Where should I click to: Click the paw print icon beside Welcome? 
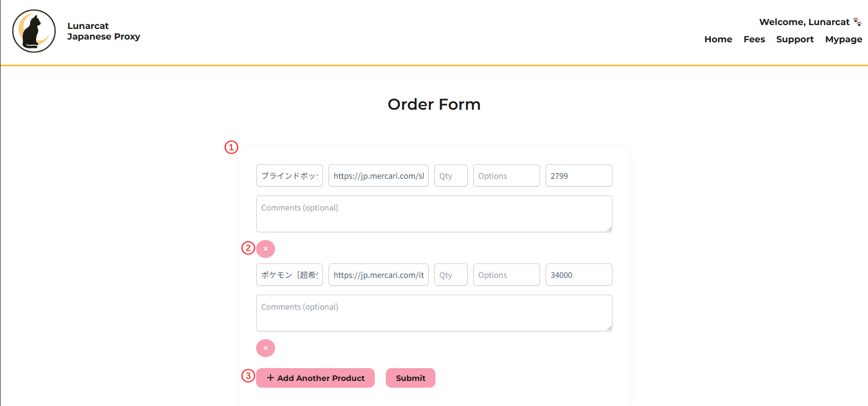(857, 22)
